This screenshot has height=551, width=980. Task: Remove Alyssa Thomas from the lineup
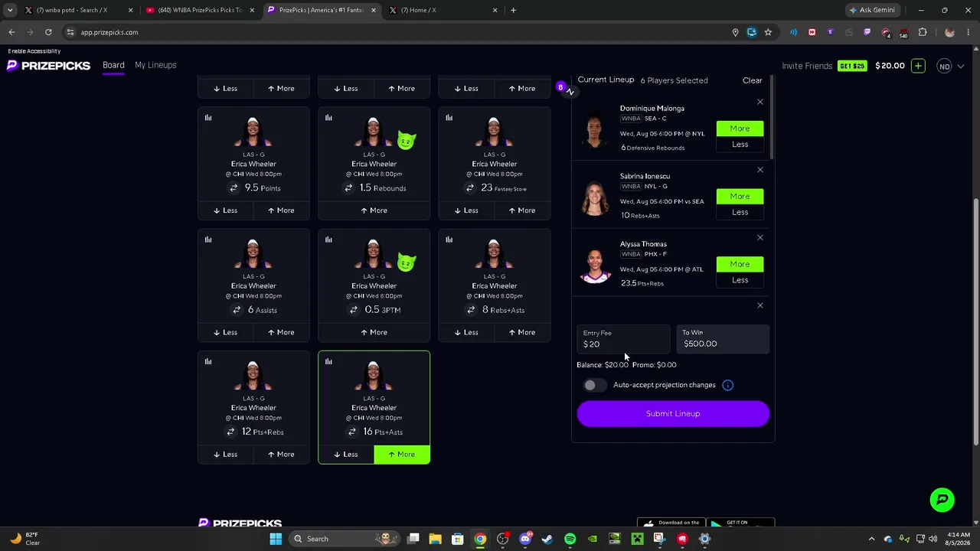[760, 237]
